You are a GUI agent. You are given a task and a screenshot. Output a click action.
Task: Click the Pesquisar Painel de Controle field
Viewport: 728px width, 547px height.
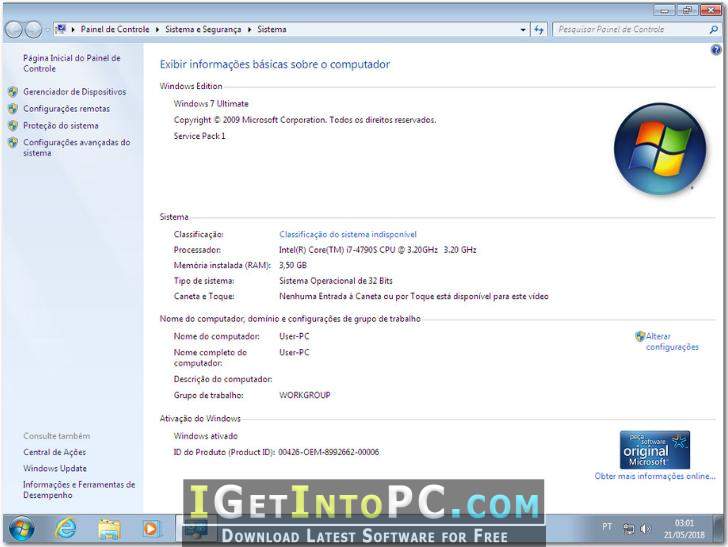(x=630, y=29)
